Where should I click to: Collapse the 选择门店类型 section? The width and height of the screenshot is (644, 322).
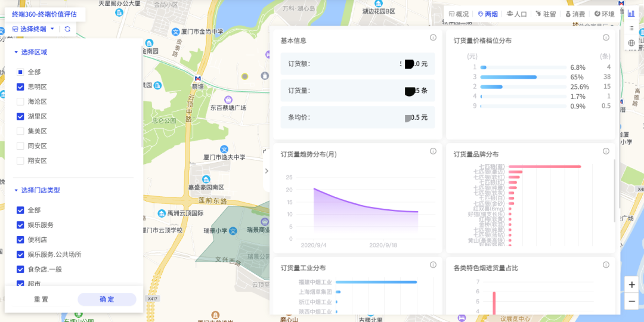(x=16, y=191)
